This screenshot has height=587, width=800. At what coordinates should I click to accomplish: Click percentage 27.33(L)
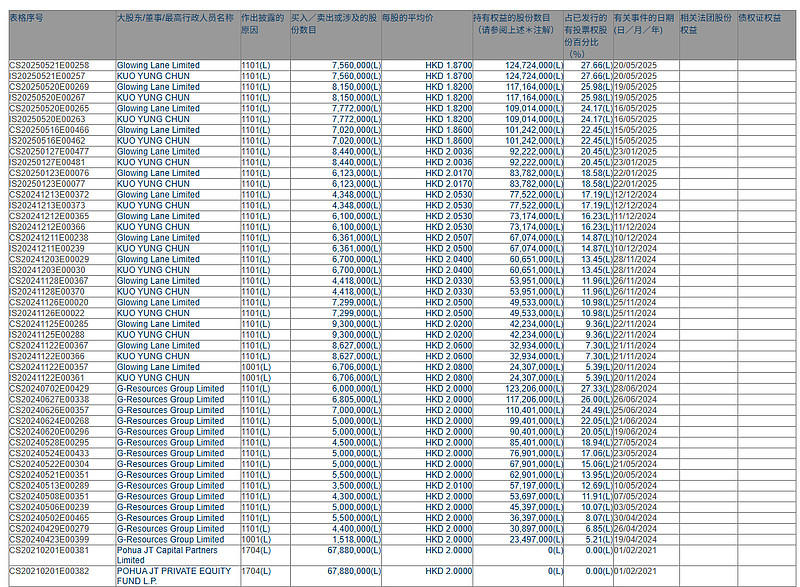[x=597, y=389]
